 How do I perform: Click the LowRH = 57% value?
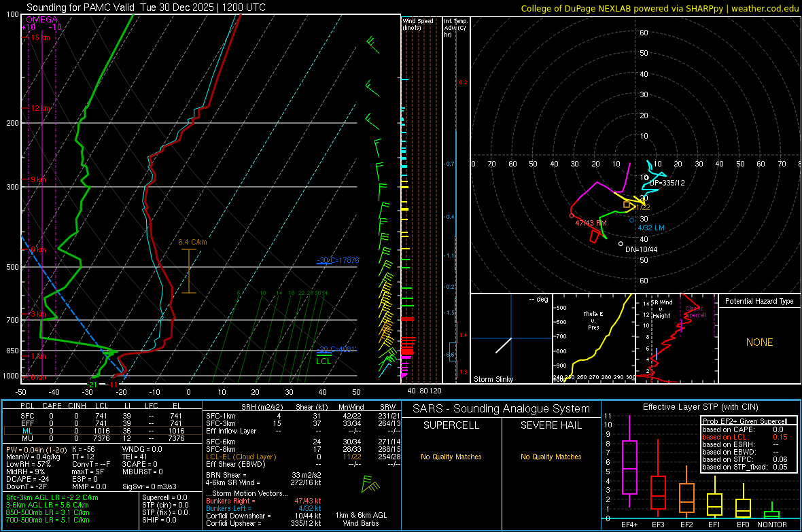(x=29, y=465)
